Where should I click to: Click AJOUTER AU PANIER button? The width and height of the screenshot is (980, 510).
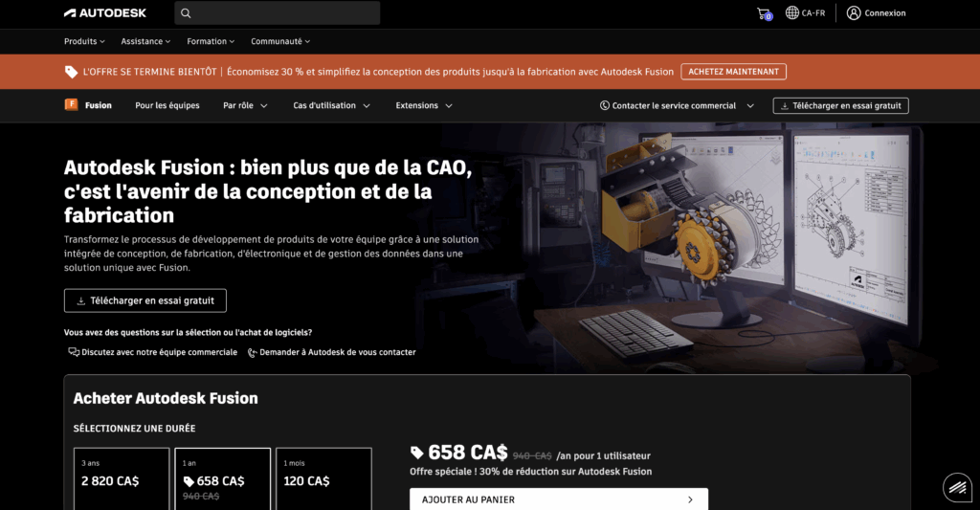coord(559,499)
